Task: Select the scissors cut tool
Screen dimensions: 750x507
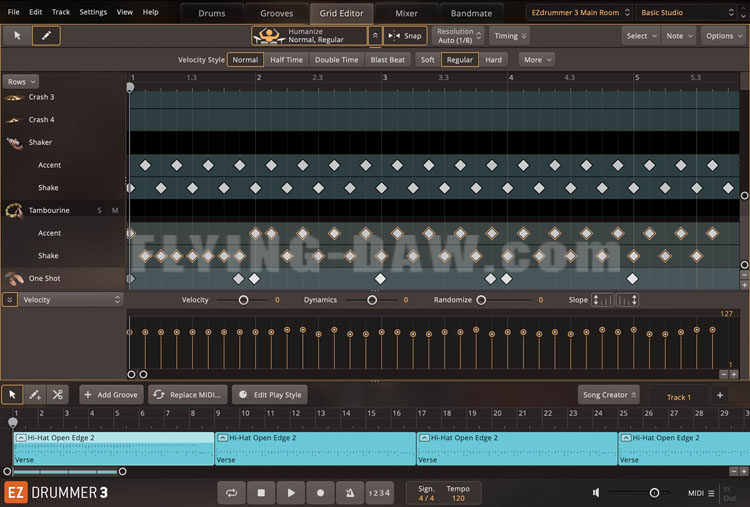Action: click(58, 395)
